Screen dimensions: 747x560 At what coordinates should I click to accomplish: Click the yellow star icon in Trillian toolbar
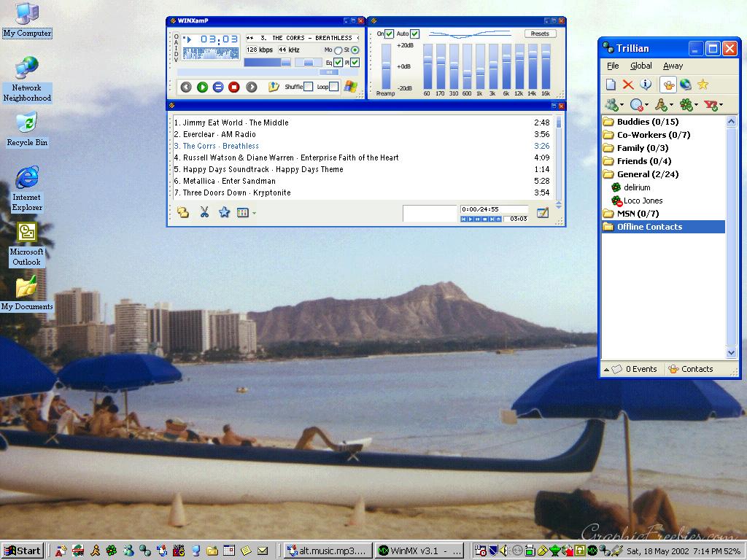point(703,85)
